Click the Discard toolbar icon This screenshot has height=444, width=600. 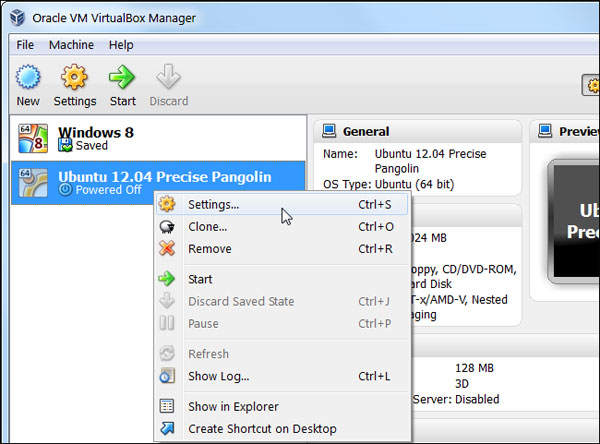point(168,79)
